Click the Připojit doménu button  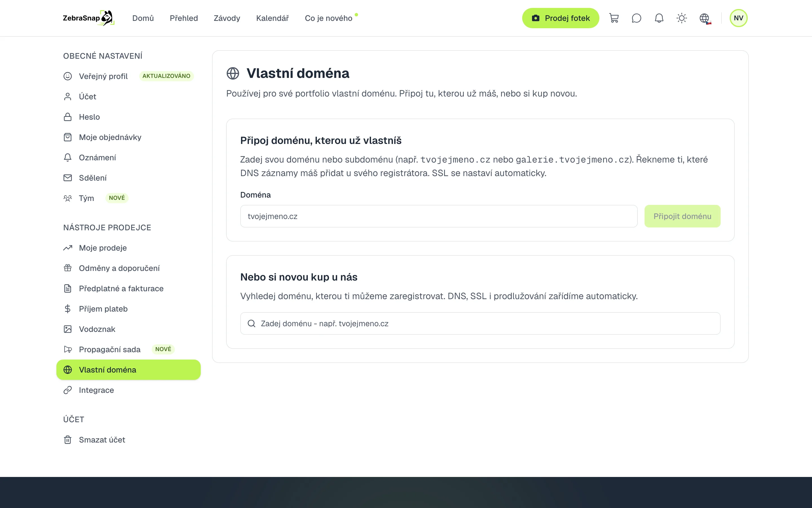[x=682, y=216]
